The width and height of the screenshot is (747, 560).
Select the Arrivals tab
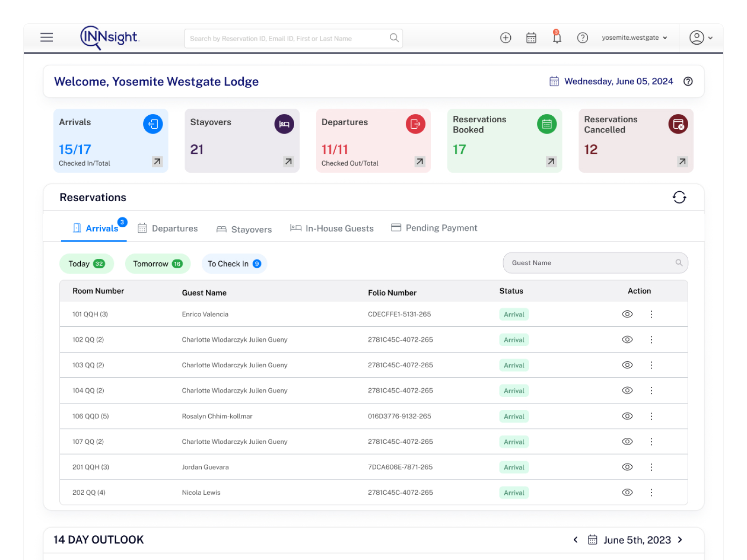[95, 228]
